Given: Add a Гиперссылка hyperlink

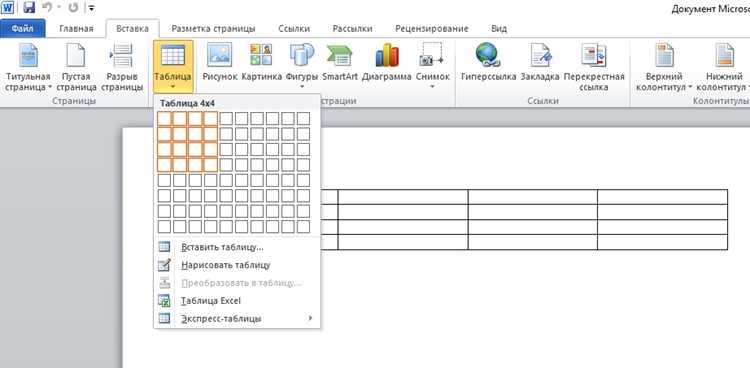Looking at the screenshot, I should click(488, 62).
